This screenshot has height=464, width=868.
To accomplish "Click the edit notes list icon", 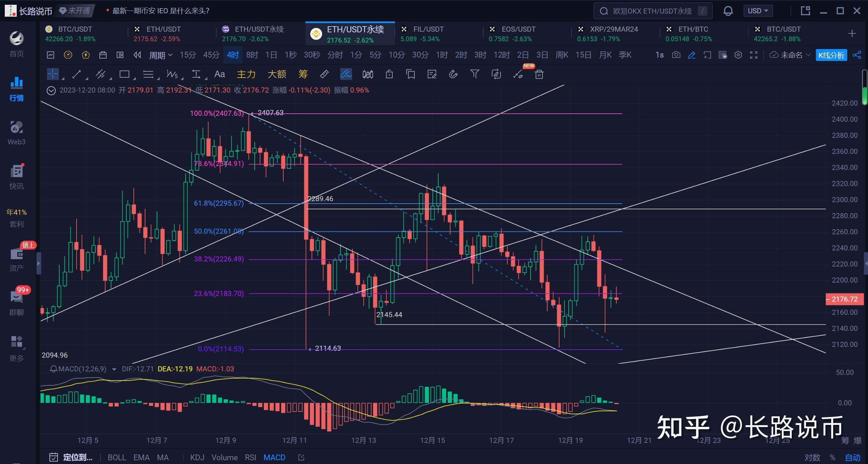I will [432, 74].
